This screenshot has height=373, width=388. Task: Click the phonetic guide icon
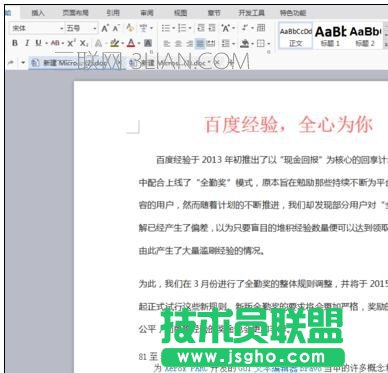(143, 28)
